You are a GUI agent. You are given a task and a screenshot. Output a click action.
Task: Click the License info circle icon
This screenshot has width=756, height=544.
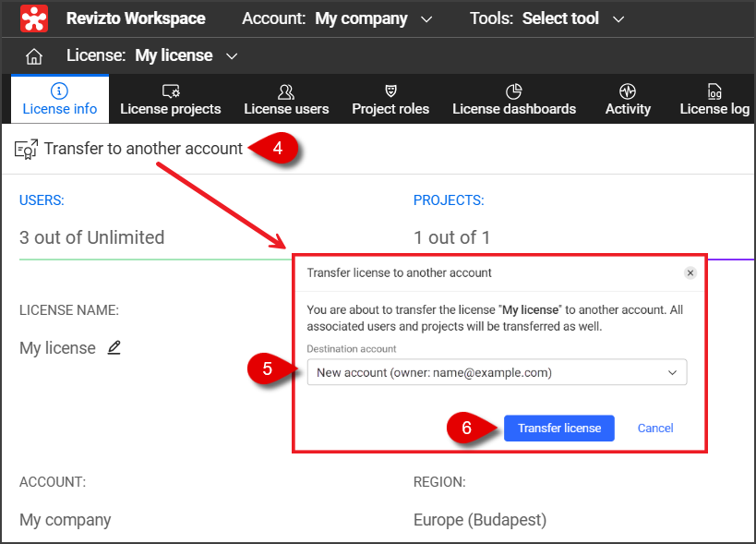pos(59,91)
